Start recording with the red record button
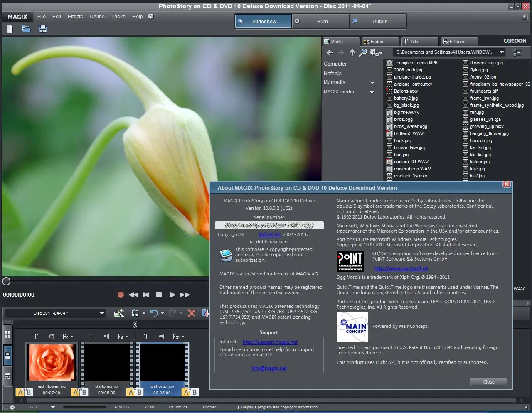 [121, 295]
